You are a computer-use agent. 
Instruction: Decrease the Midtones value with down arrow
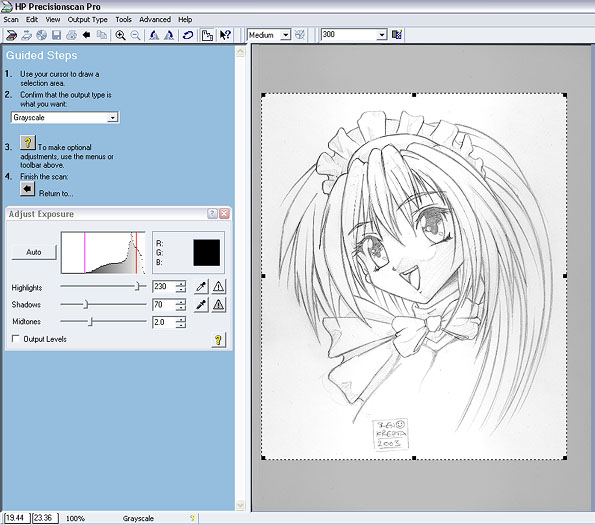coord(181,325)
